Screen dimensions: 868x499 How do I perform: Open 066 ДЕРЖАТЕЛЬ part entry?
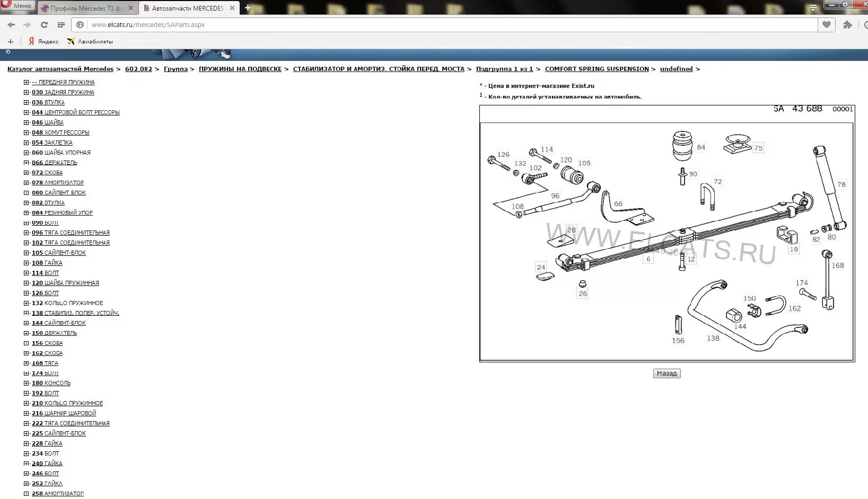(x=54, y=163)
